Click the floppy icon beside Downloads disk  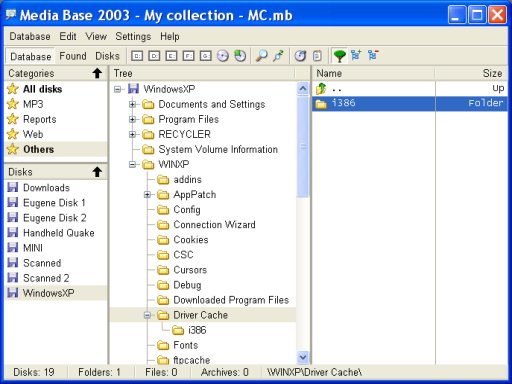[13, 187]
